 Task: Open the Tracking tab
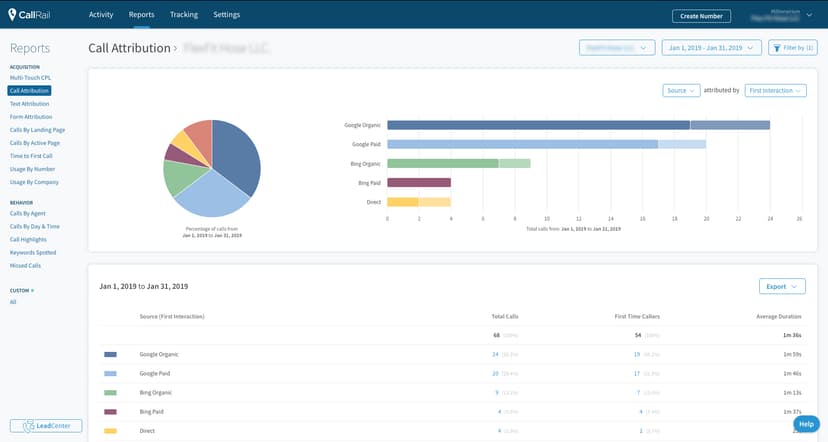click(x=184, y=15)
